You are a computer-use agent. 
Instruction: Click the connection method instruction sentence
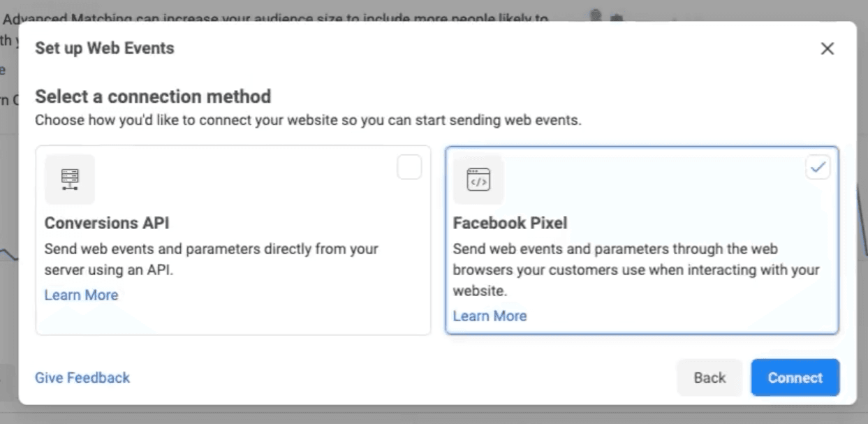[x=307, y=120]
